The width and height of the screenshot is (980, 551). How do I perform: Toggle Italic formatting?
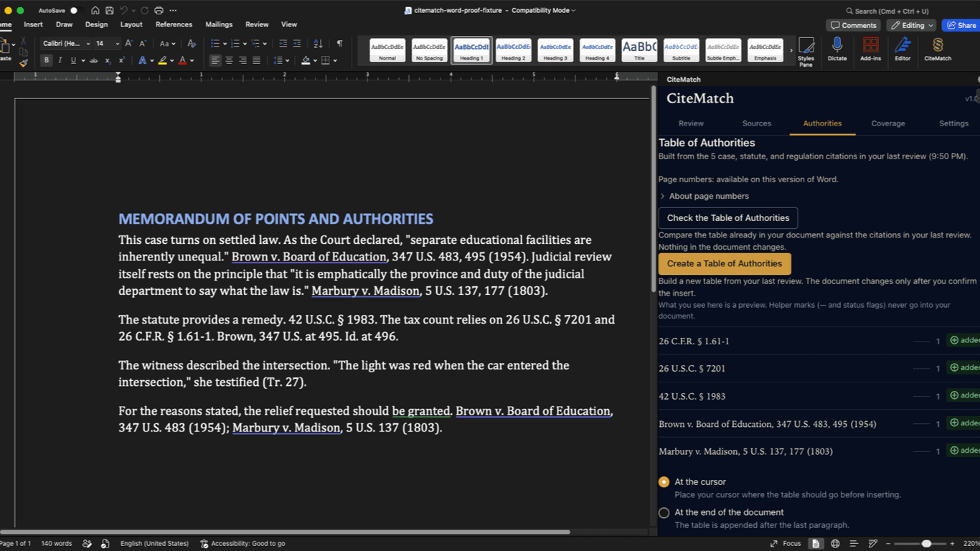click(60, 60)
